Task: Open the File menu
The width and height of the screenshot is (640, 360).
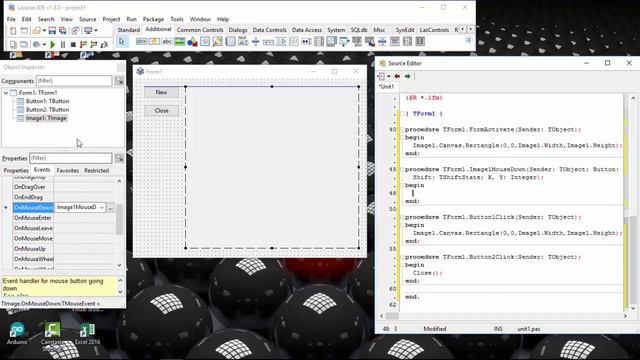Action: pos(11,19)
